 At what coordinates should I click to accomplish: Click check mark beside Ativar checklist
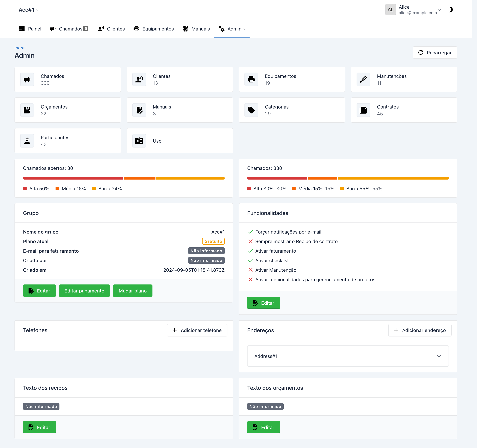pyautogui.click(x=250, y=261)
